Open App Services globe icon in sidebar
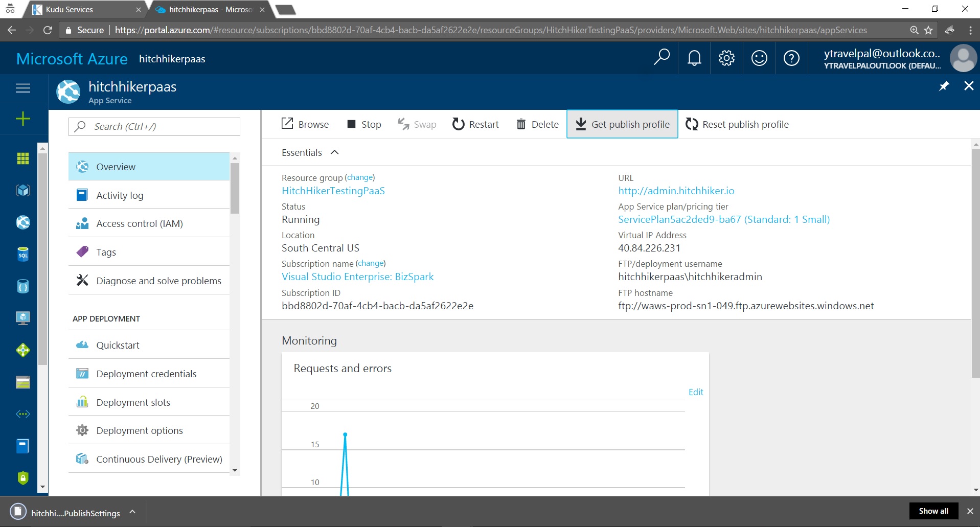The image size is (980, 527). pos(23,222)
